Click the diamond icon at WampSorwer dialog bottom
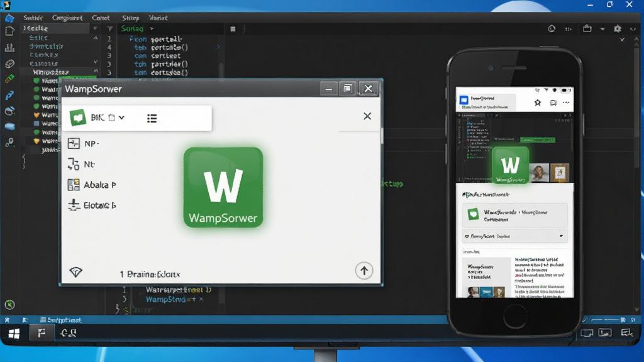644x362 pixels. point(75,271)
